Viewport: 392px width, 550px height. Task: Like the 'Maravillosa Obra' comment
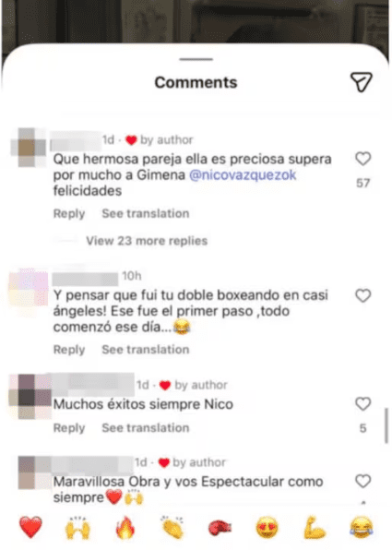(362, 482)
